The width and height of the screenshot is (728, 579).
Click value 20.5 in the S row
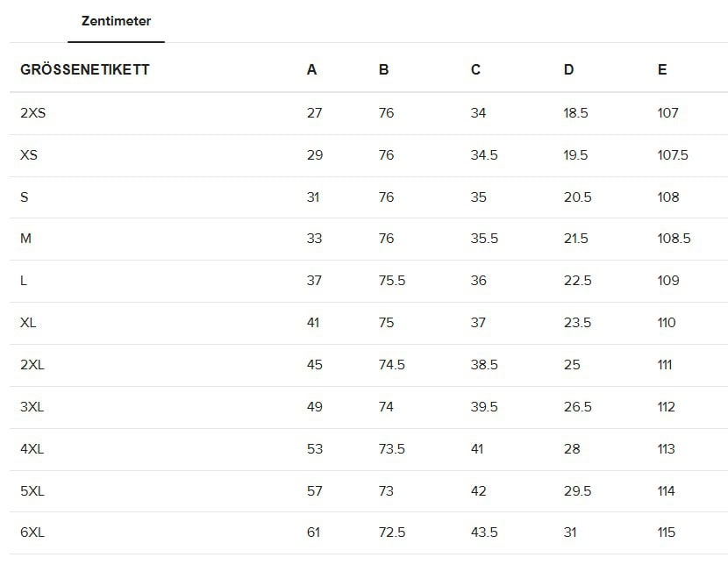[x=577, y=197]
